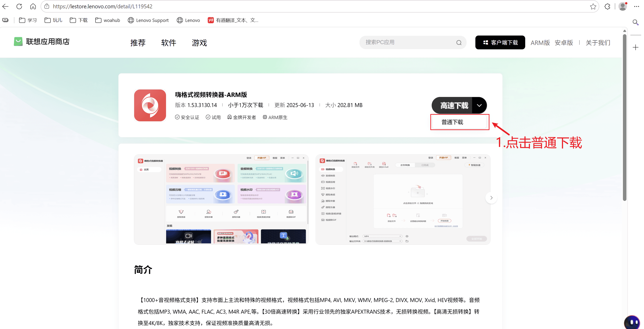Click the 小于1万次下载 text
Image resolution: width=644 pixels, height=329 pixels.
tap(245, 105)
